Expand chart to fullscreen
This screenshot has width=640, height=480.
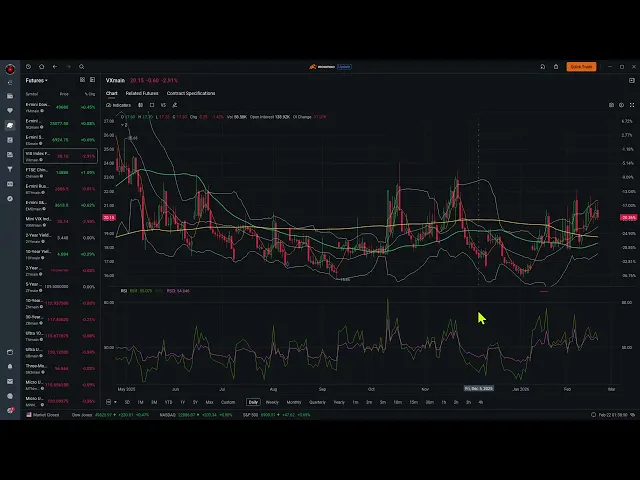tap(632, 105)
